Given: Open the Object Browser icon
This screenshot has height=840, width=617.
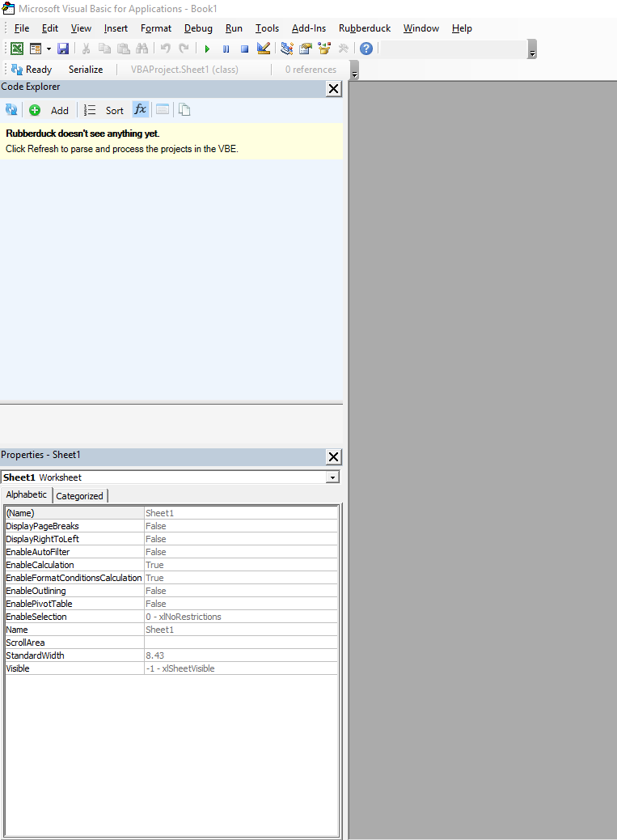Looking at the screenshot, I should tap(324, 49).
